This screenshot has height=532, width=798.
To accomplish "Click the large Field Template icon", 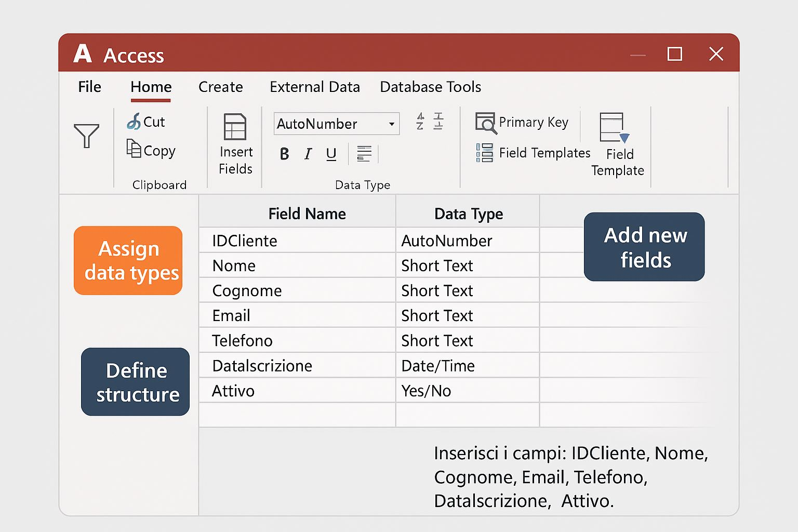I will [x=614, y=128].
